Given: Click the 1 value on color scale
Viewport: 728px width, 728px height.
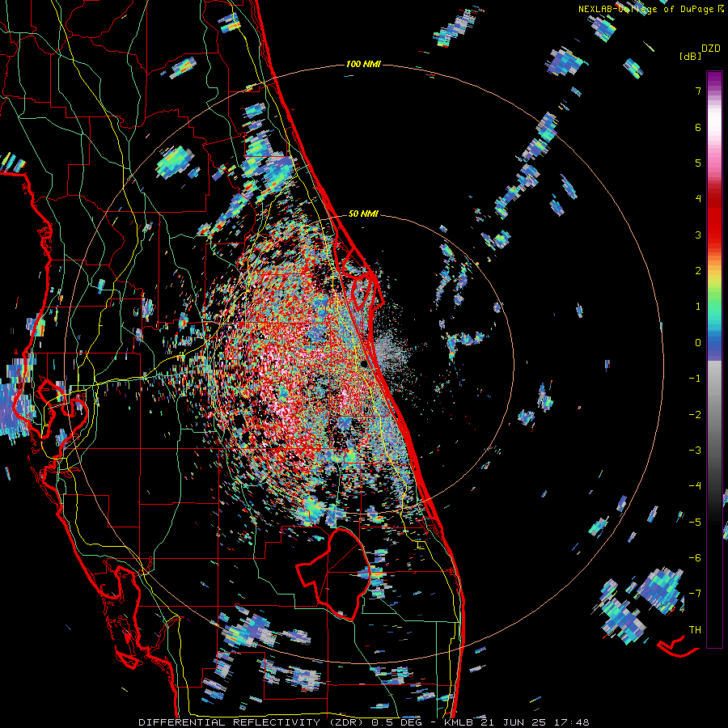Looking at the screenshot, I should (698, 307).
